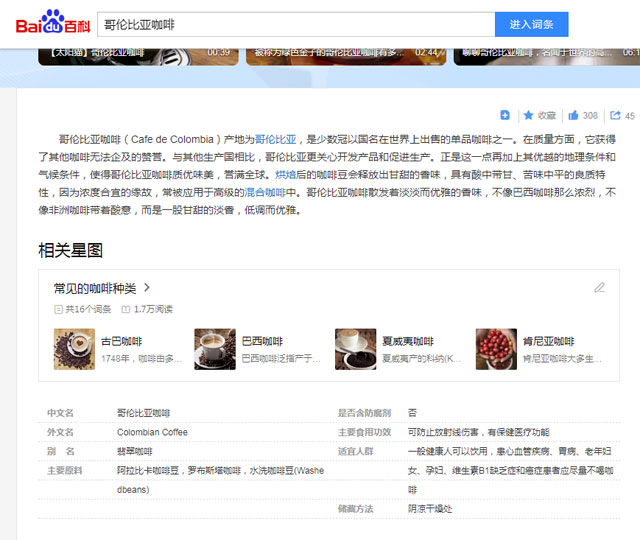The height and width of the screenshot is (540, 640).
Task: Open the 肯尼亚咖啡 thumbnail image
Action: [496, 349]
